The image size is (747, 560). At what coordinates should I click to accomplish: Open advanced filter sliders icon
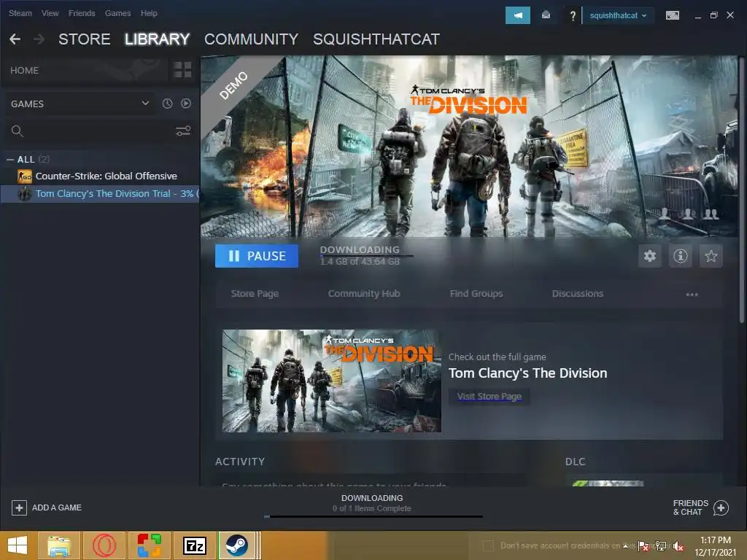[183, 131]
